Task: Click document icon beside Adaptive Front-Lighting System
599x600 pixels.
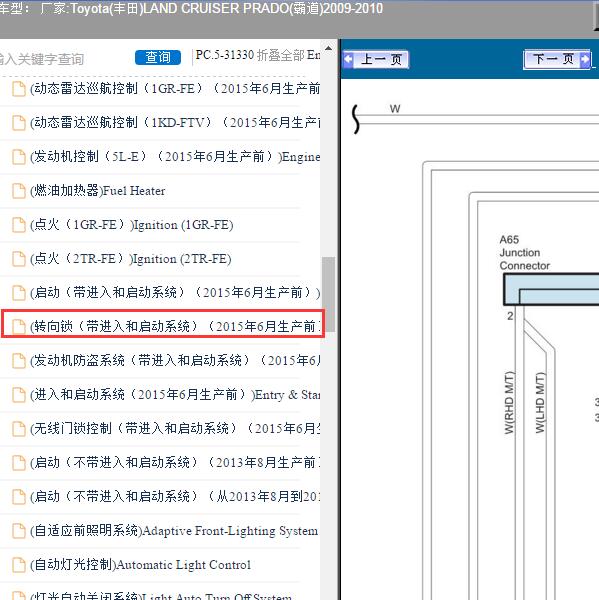Action: pos(18,531)
